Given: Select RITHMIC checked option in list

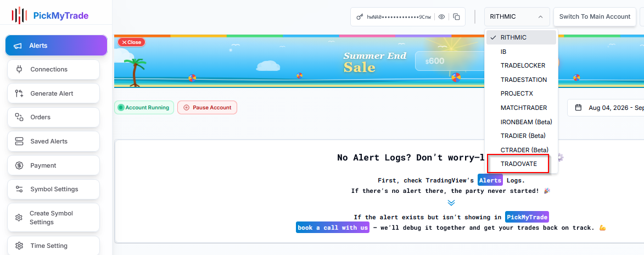Looking at the screenshot, I should (521, 37).
